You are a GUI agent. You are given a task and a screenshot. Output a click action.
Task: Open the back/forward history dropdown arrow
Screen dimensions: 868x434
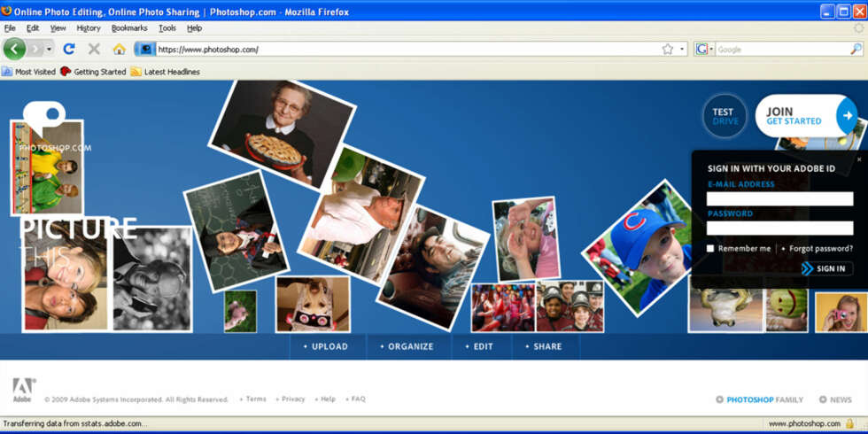pos(50,50)
